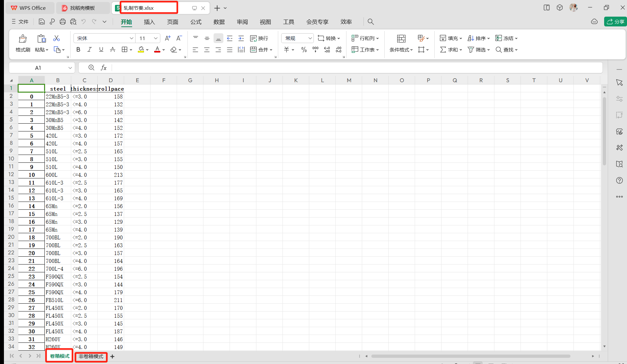Click the print icon in quick toolbar
This screenshot has height=364, width=627.
(63, 22)
